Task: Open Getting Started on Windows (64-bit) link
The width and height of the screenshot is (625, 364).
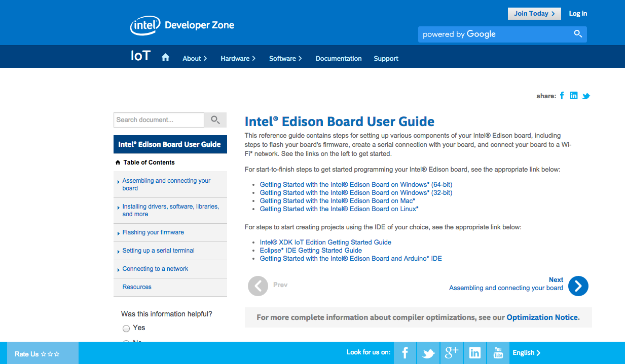Action: coord(356,185)
